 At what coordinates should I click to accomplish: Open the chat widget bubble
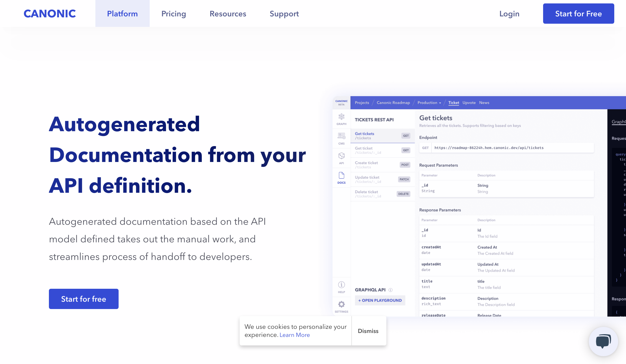tap(603, 342)
